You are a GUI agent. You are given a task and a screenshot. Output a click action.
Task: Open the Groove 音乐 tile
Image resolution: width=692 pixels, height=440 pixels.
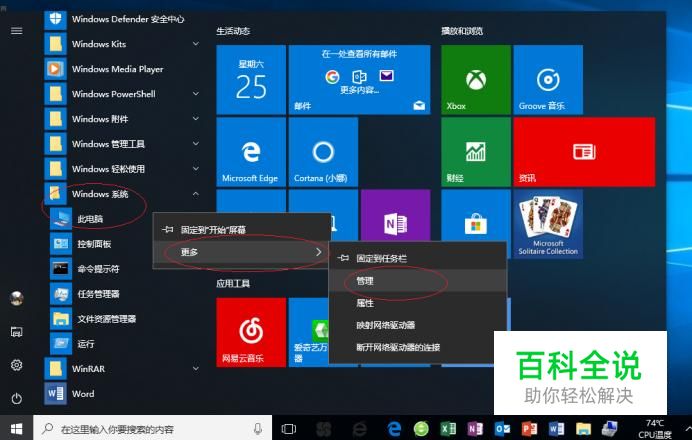[548, 79]
